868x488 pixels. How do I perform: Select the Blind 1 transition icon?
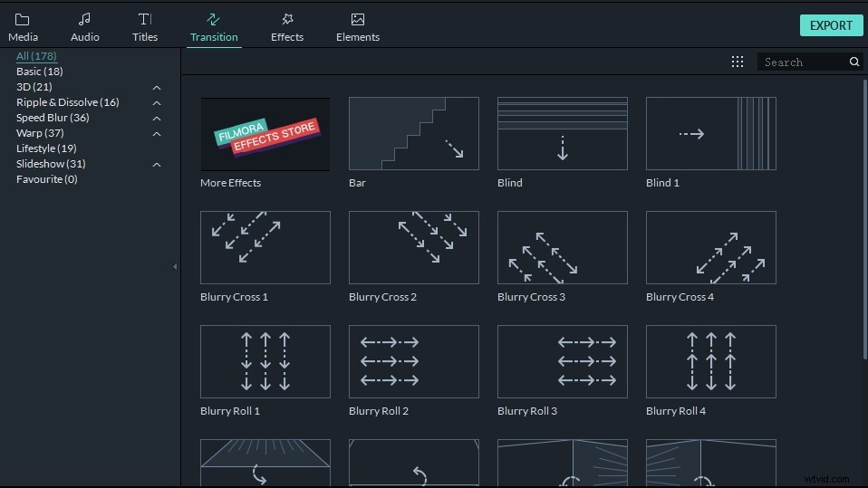pos(710,134)
